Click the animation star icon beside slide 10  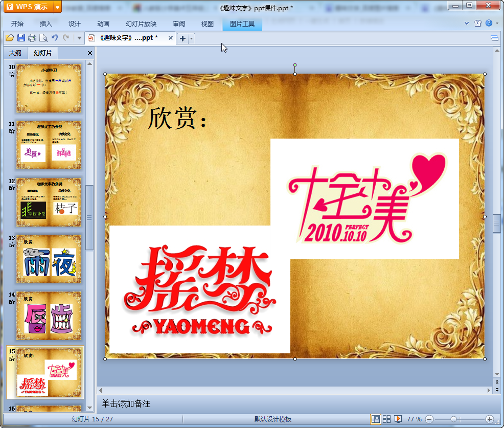[12, 75]
